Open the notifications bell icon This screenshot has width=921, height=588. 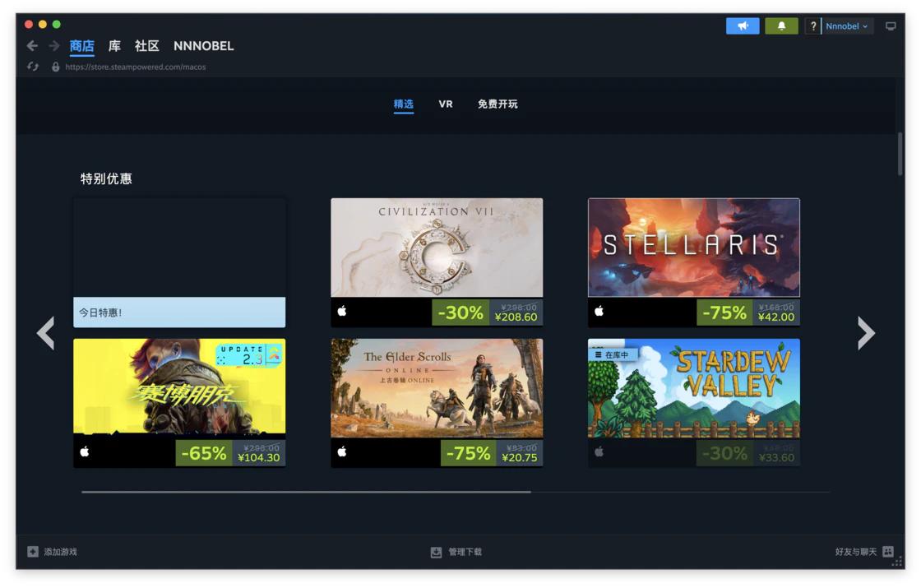[x=781, y=26]
